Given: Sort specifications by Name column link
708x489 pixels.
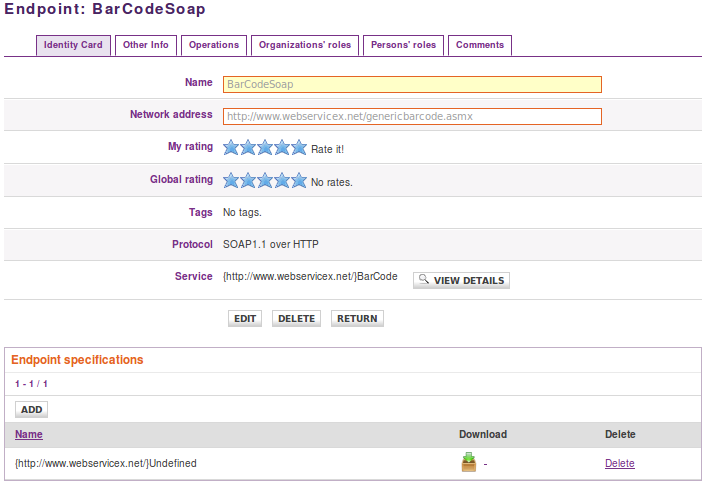Looking at the screenshot, I should click(29, 435).
